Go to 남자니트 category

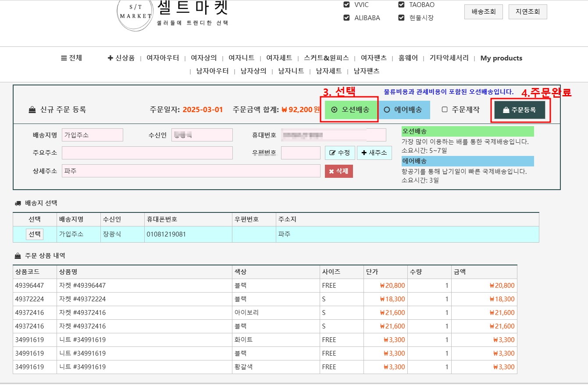(291, 71)
